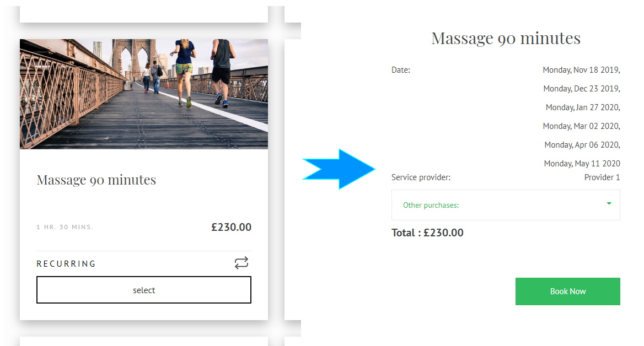The image size is (644, 346).
Task: Click the Provider 1 value
Action: 602,177
